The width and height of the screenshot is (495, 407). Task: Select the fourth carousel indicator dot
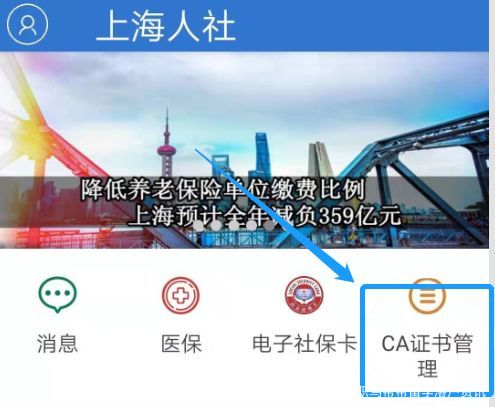coord(251,226)
